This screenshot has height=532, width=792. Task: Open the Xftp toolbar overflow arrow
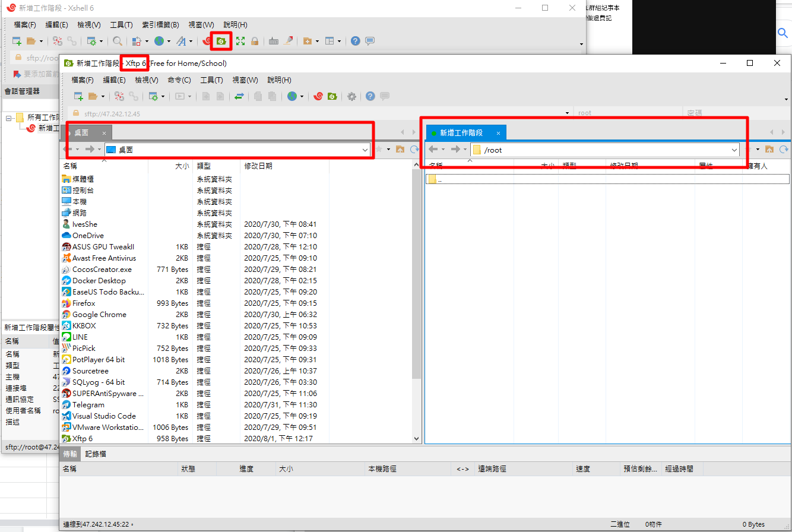coord(786,99)
